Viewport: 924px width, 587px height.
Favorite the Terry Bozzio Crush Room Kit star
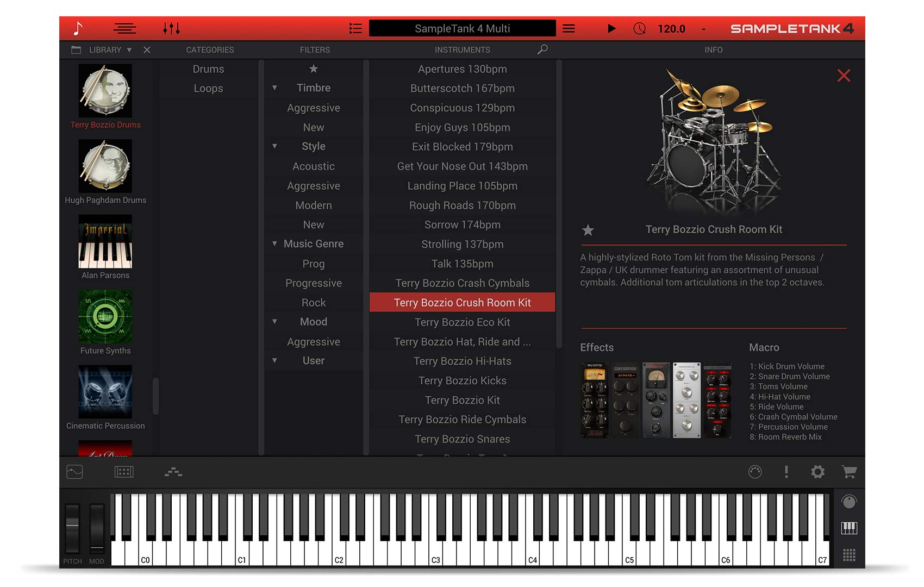tap(588, 230)
